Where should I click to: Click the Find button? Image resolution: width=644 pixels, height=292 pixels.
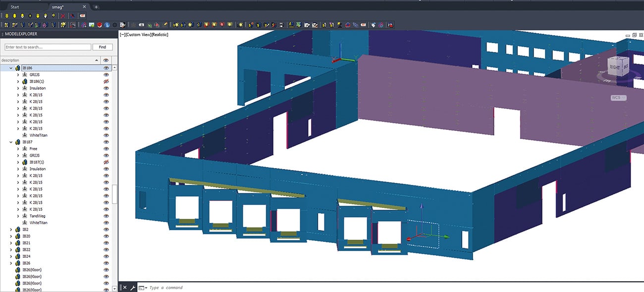pyautogui.click(x=102, y=47)
